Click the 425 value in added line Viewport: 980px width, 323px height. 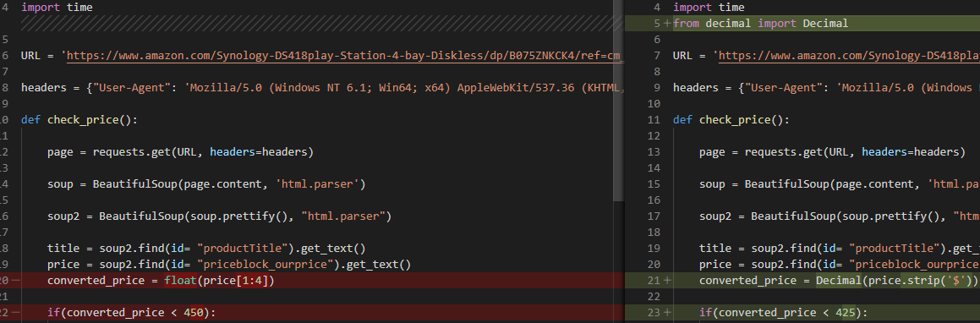[x=846, y=312]
